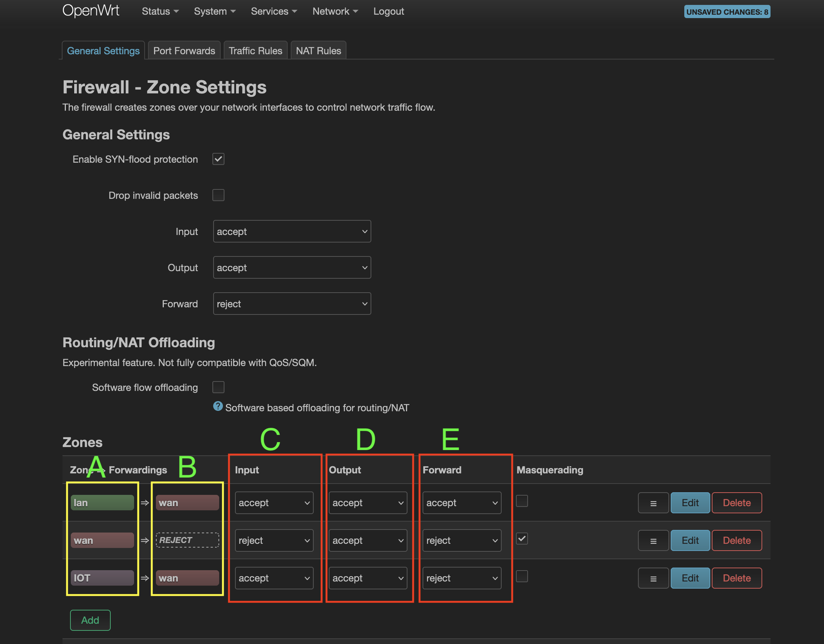824x644 pixels.
Task: Open the IOT zone Forward dropdown
Action: (461, 578)
